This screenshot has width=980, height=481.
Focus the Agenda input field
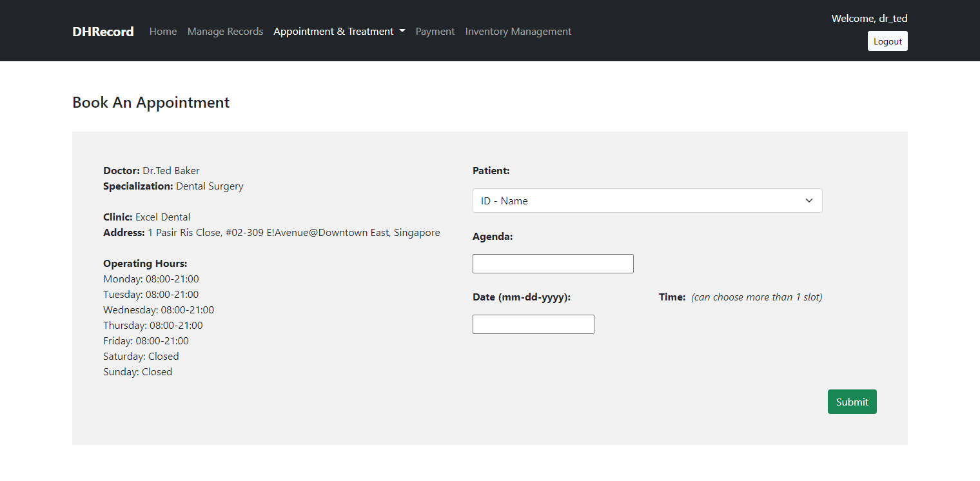(553, 264)
